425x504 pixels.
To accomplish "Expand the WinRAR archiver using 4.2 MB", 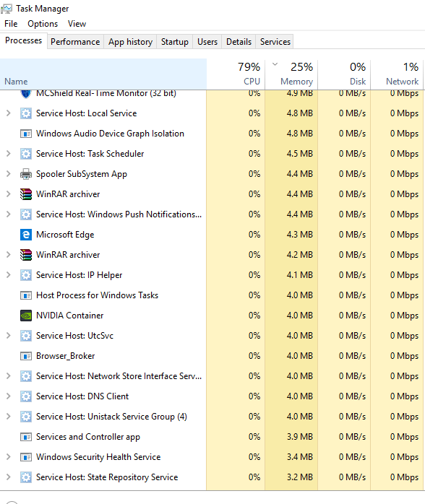I will pyautogui.click(x=9, y=255).
